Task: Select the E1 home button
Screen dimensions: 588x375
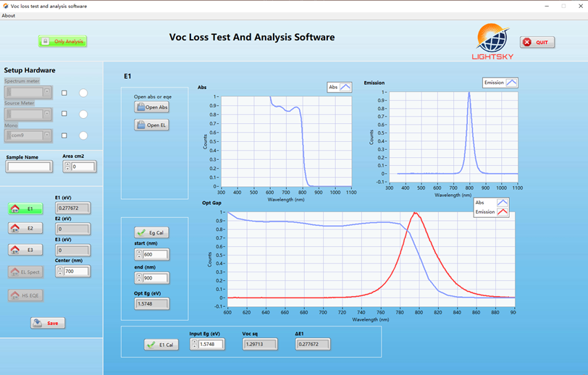Action: (25, 208)
